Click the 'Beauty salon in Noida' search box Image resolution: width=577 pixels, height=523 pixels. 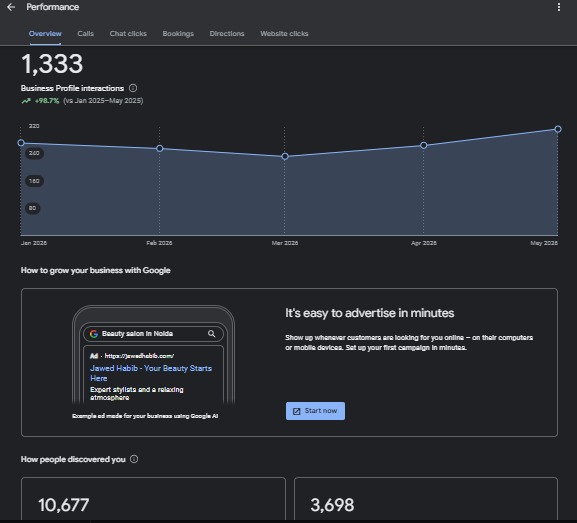pos(153,334)
